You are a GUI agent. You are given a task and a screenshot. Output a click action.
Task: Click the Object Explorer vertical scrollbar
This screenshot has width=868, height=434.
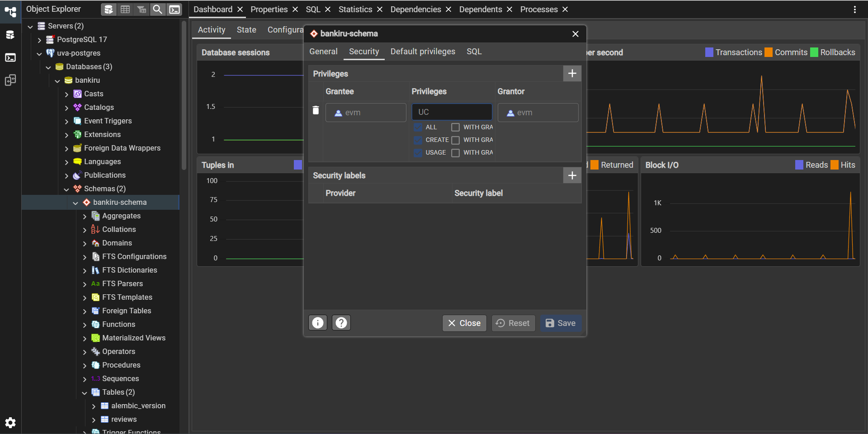(x=184, y=95)
